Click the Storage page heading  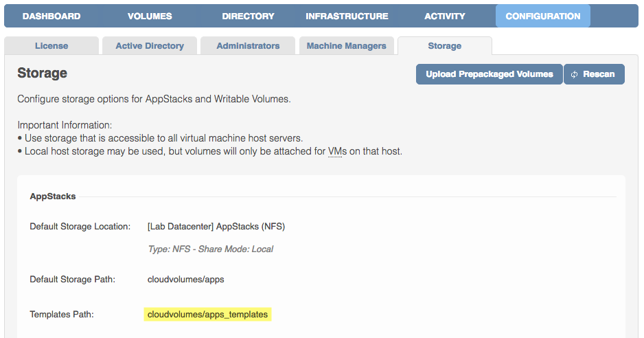pos(43,73)
